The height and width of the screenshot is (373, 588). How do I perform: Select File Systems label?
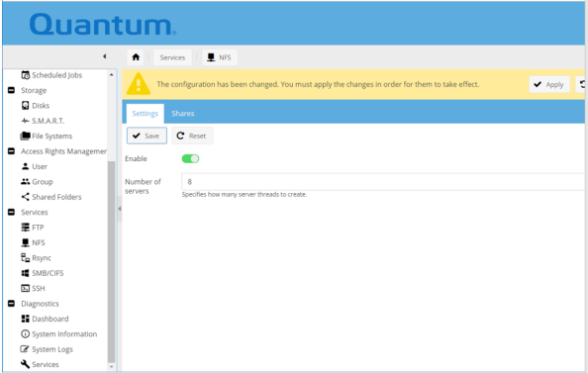[x=52, y=136]
